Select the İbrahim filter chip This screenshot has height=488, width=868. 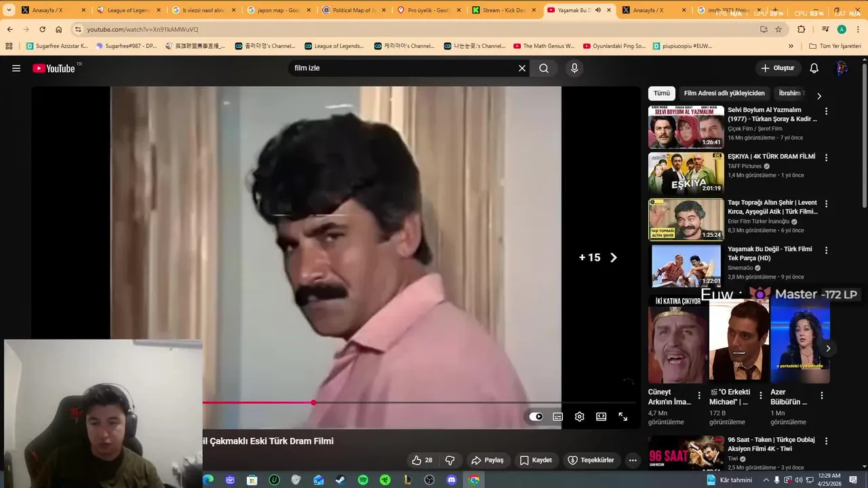click(x=791, y=94)
